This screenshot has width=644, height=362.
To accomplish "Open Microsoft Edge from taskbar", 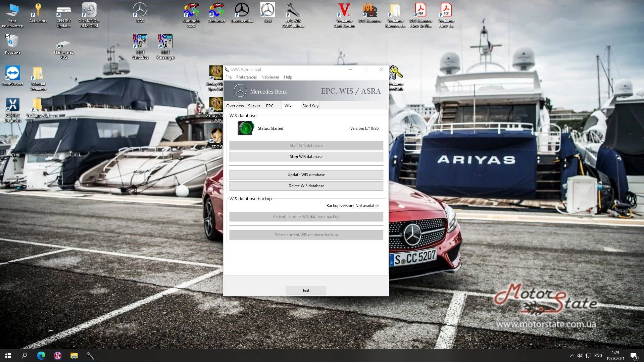I will pos(41,355).
